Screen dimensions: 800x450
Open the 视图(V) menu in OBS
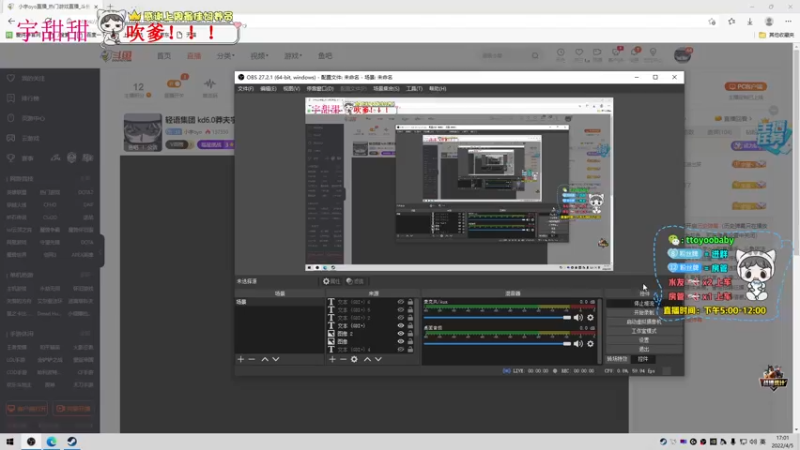[x=291, y=89]
